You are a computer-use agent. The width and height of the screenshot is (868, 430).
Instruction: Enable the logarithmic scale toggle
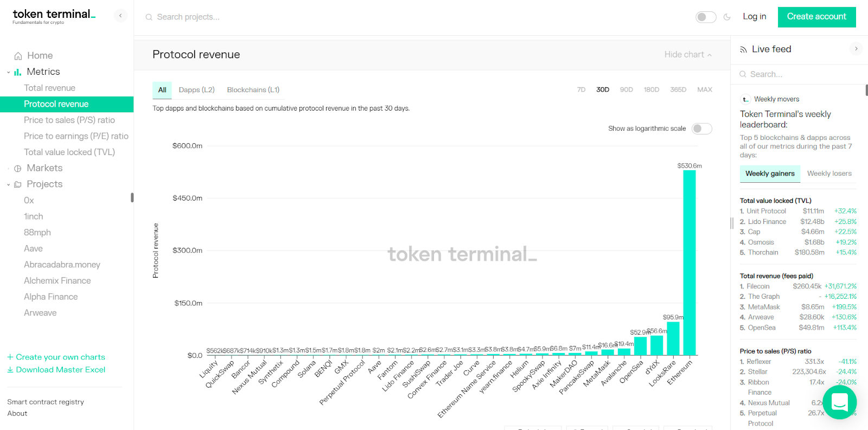pyautogui.click(x=701, y=129)
